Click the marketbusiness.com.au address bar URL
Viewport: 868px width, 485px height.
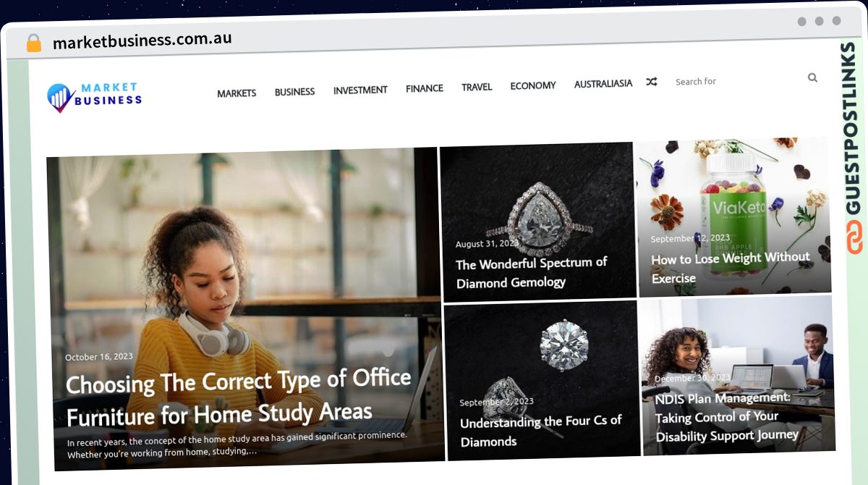click(142, 41)
